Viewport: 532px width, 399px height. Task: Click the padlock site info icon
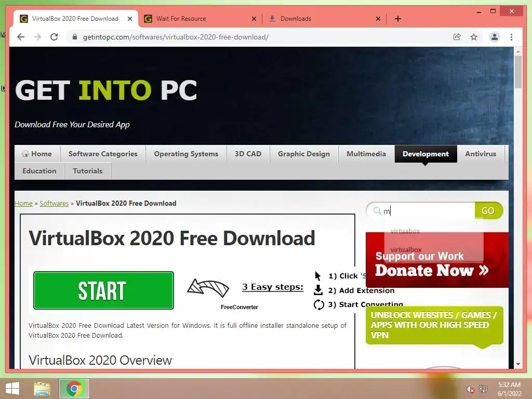tap(75, 37)
